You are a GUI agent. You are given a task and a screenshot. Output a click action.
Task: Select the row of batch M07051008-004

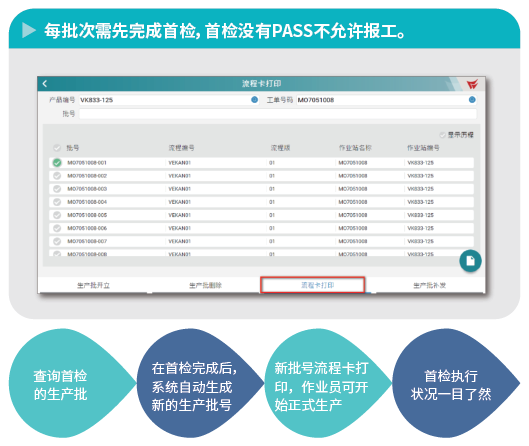pyautogui.click(x=261, y=202)
